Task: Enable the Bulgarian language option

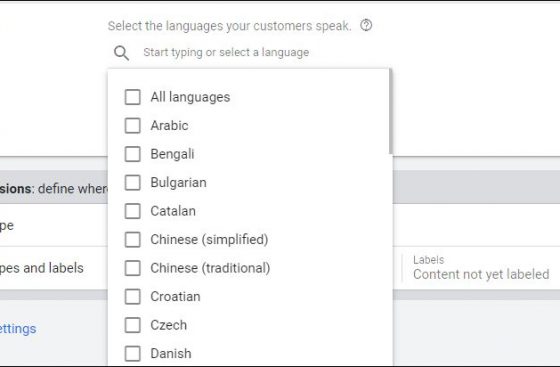Action: pos(132,182)
